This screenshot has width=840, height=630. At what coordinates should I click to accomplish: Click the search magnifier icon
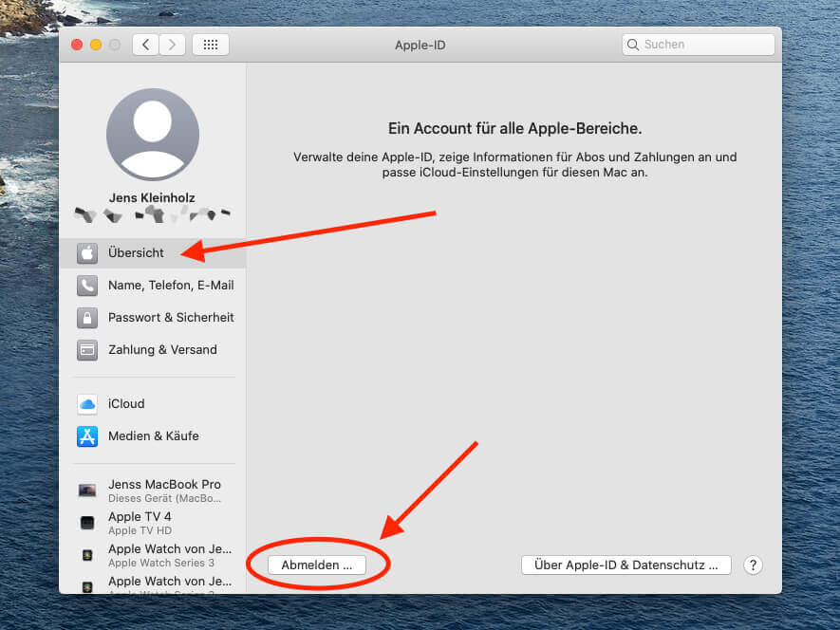point(633,45)
